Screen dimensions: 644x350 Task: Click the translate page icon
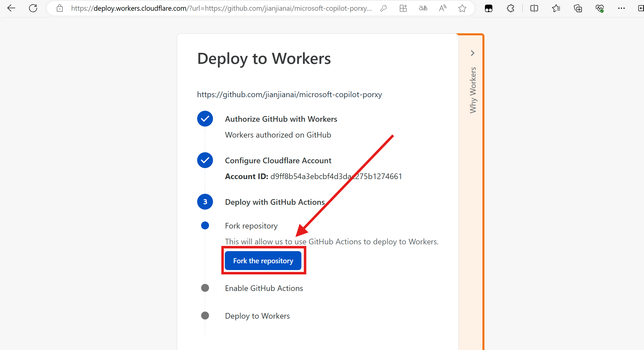click(x=423, y=8)
